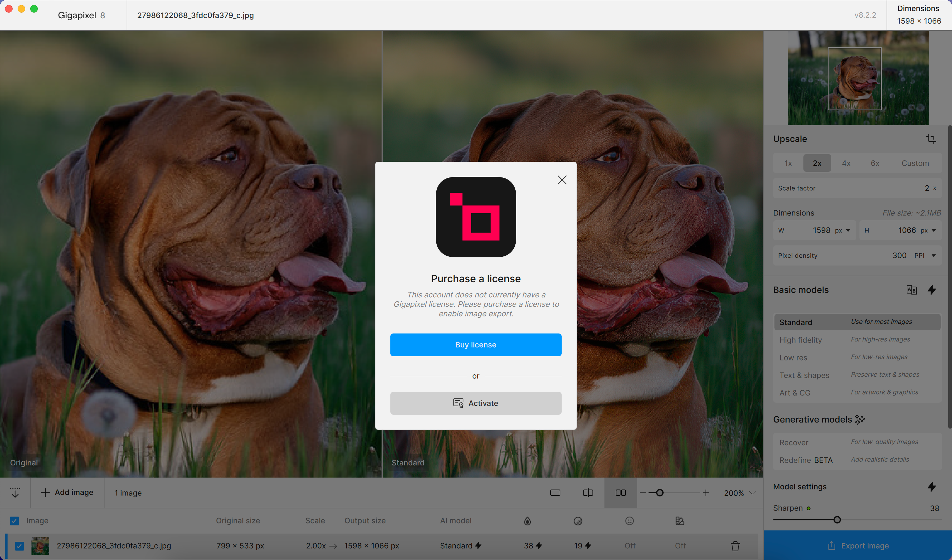Click the model comparison AB icon
952x560 pixels.
point(911,290)
